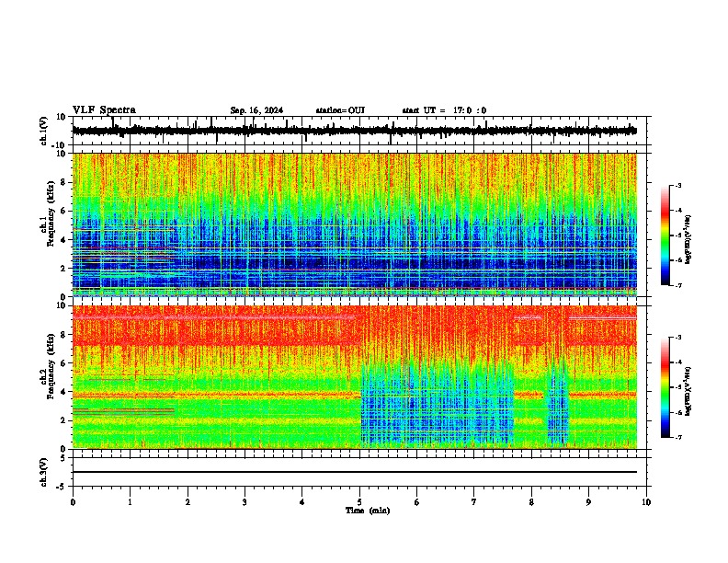Click the "2" kHz tick on ch.1 axis
This screenshot has width=728, height=563.
pos(63,268)
